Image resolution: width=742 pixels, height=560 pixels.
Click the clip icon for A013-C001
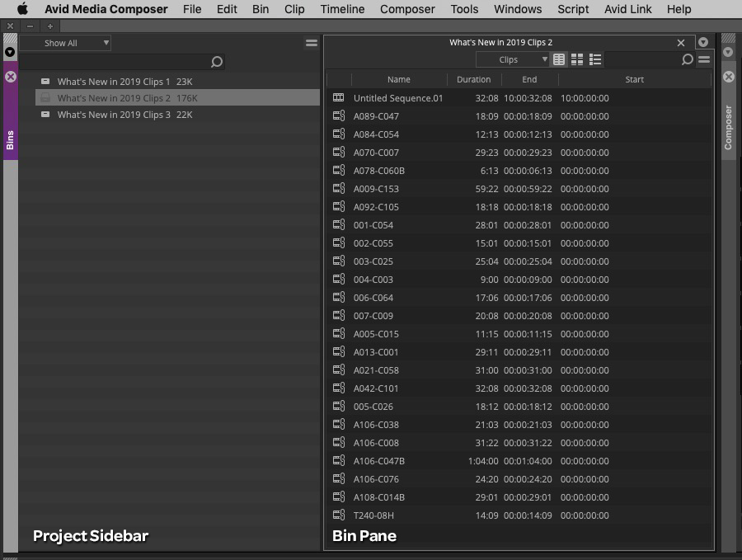coord(338,351)
